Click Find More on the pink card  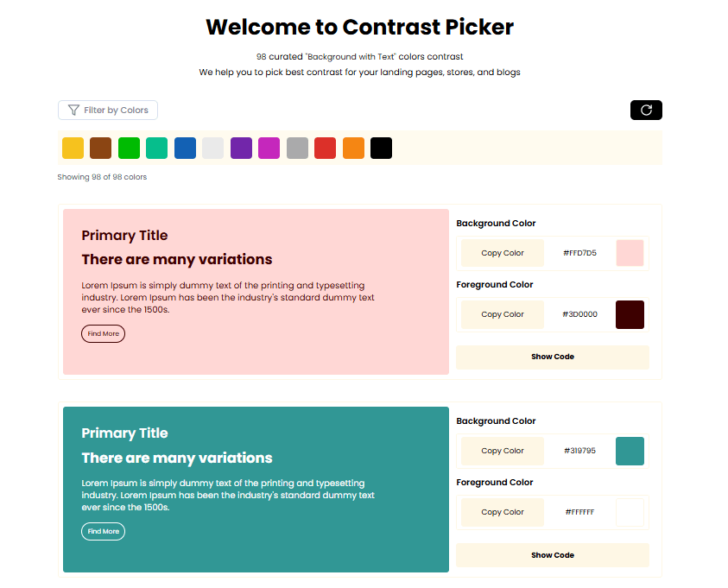pos(103,333)
